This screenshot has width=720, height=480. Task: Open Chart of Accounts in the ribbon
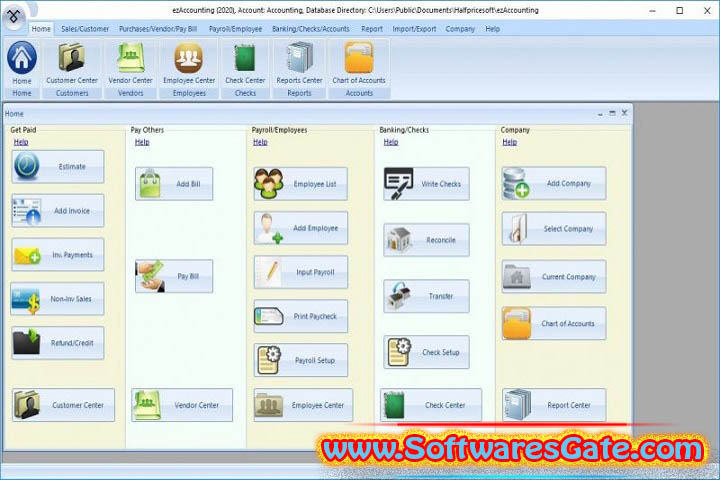pyautogui.click(x=359, y=63)
